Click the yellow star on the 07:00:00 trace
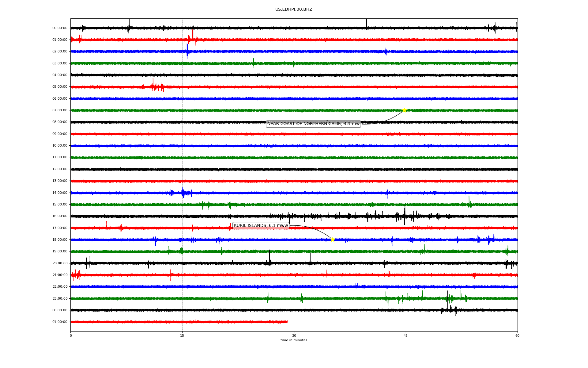 [x=404, y=110]
